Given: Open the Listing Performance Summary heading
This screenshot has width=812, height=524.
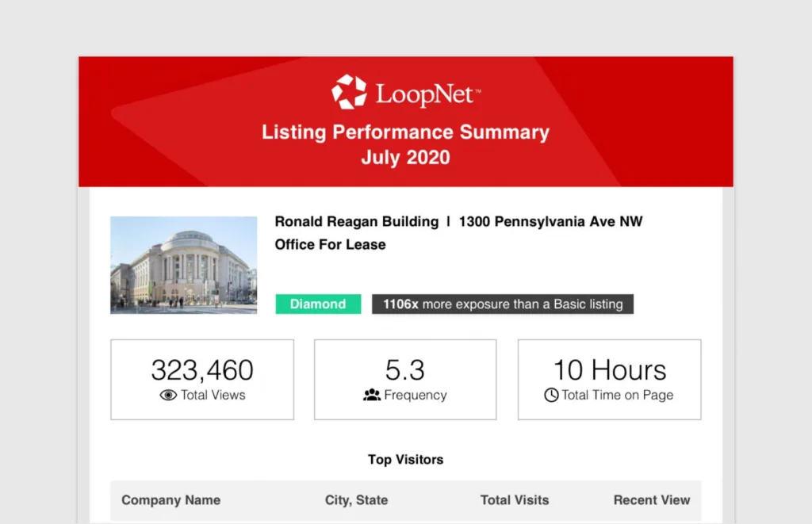Looking at the screenshot, I should coord(405,132).
